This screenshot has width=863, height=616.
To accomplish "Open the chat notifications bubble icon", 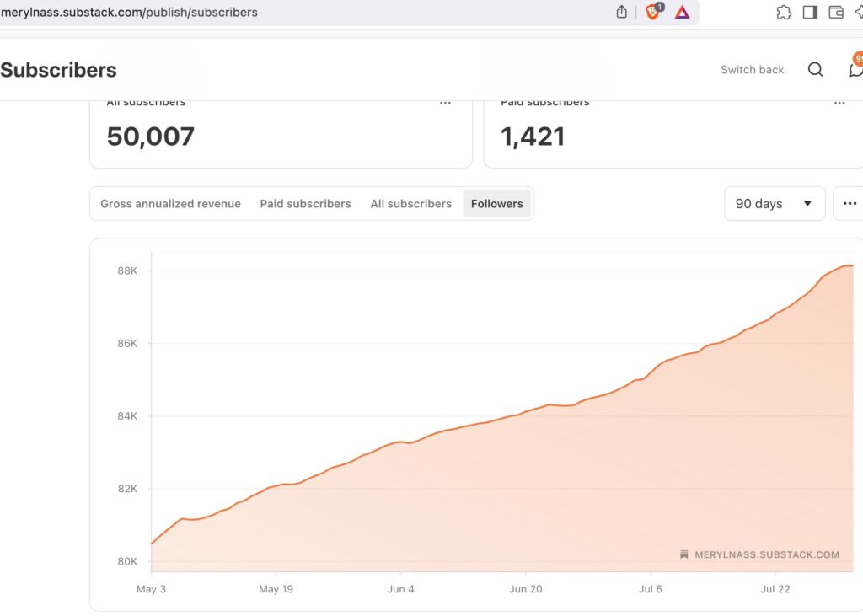I will pyautogui.click(x=855, y=69).
